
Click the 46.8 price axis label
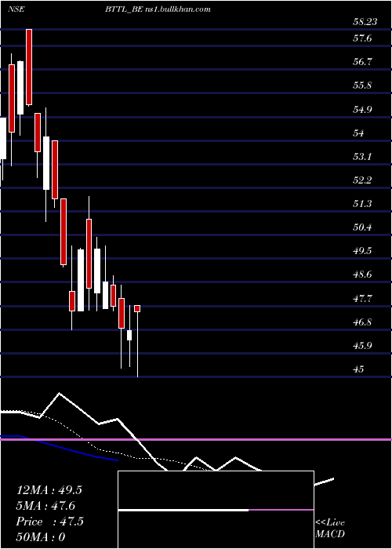[x=362, y=322]
